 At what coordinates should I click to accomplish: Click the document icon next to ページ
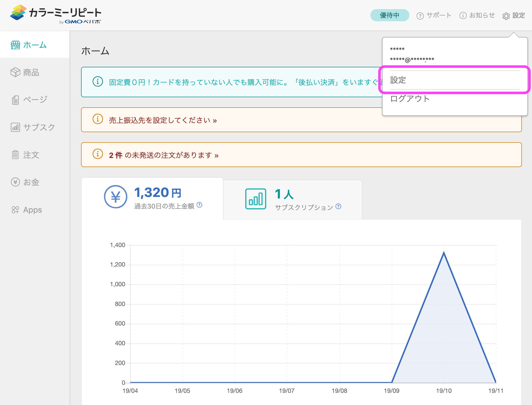tap(15, 100)
